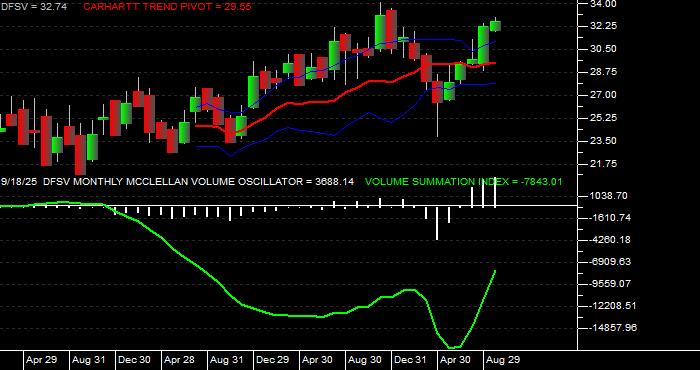Image resolution: width=700 pixels, height=370 pixels.
Task: Click the DFSV = 32.74 price label
Action: coord(34,7)
